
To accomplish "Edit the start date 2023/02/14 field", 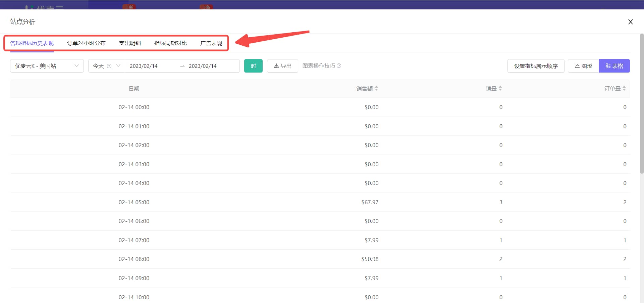I will (144, 66).
